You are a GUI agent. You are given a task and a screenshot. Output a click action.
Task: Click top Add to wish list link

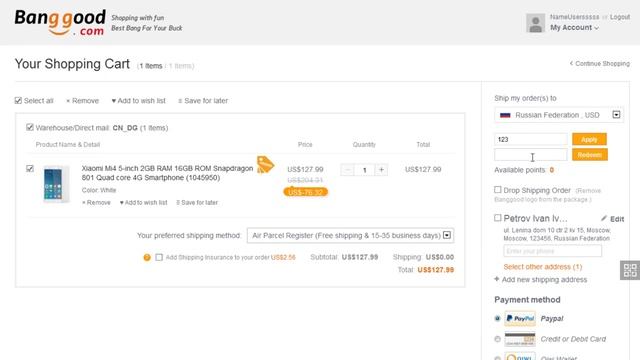click(138, 101)
